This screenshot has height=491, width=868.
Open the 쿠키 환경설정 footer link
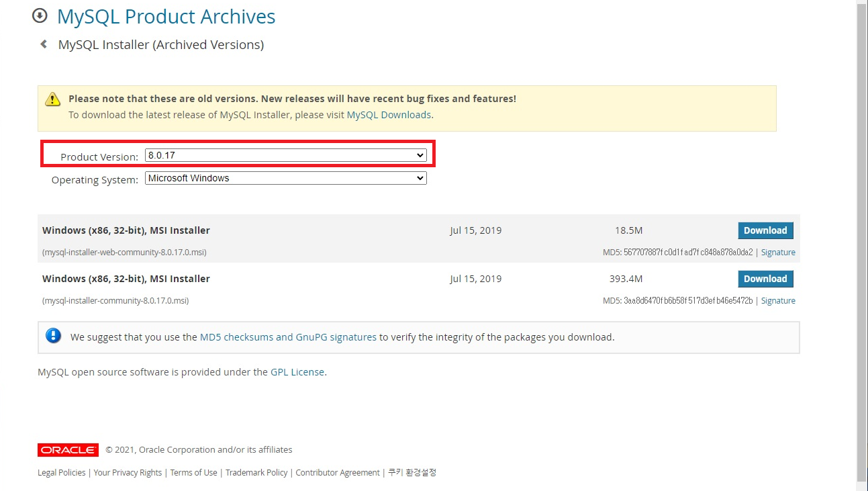tap(412, 473)
